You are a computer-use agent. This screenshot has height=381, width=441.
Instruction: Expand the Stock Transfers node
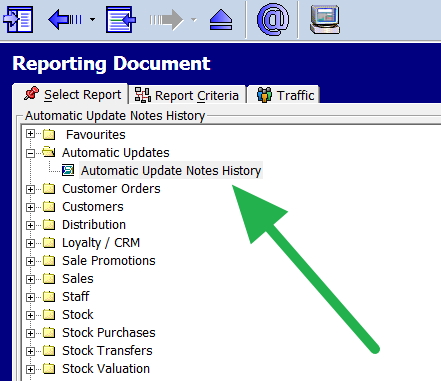30,351
